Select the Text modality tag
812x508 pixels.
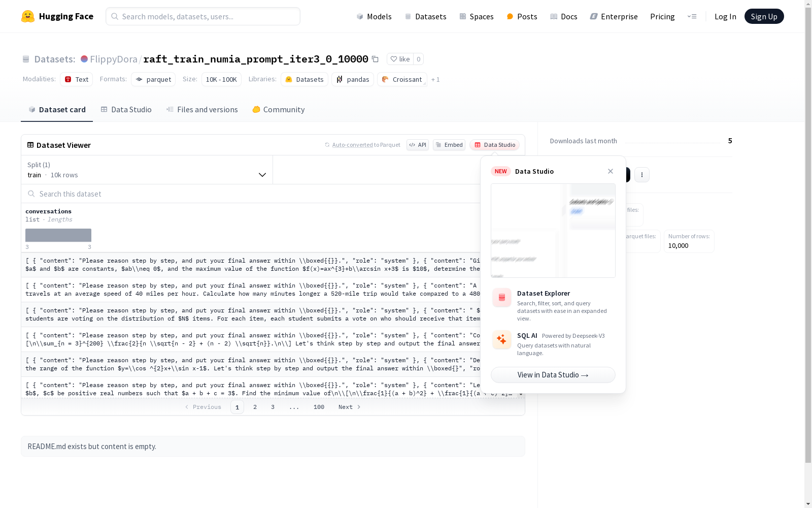click(77, 79)
